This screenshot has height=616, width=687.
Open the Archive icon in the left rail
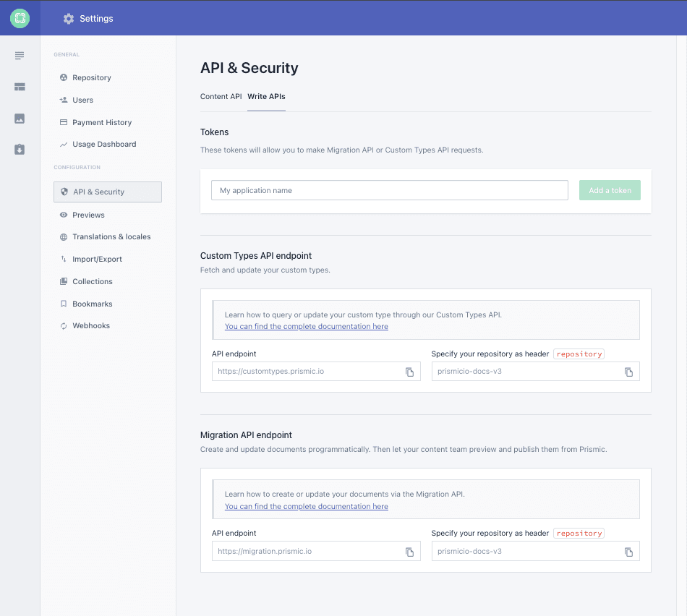[19, 149]
